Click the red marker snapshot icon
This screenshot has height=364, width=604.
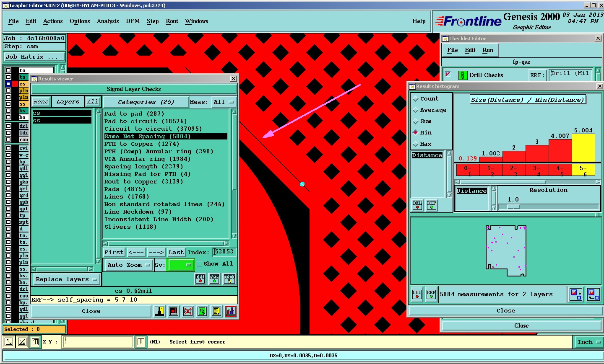click(x=174, y=311)
